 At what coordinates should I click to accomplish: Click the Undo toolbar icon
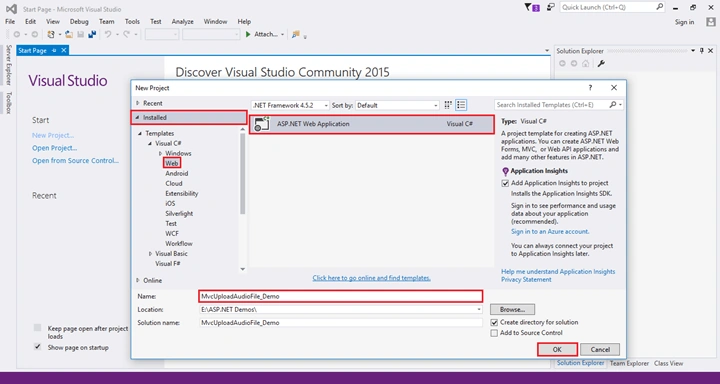[x=108, y=34]
